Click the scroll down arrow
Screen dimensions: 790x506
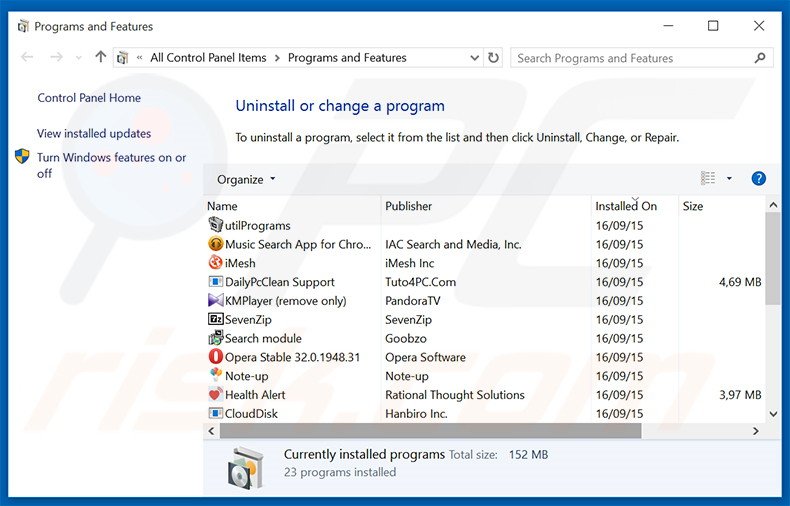pyautogui.click(x=773, y=414)
